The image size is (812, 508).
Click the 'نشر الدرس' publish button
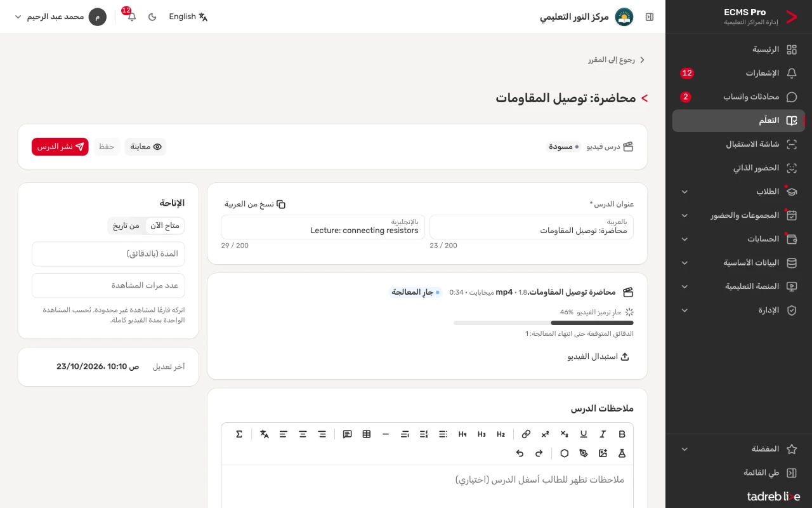click(60, 147)
